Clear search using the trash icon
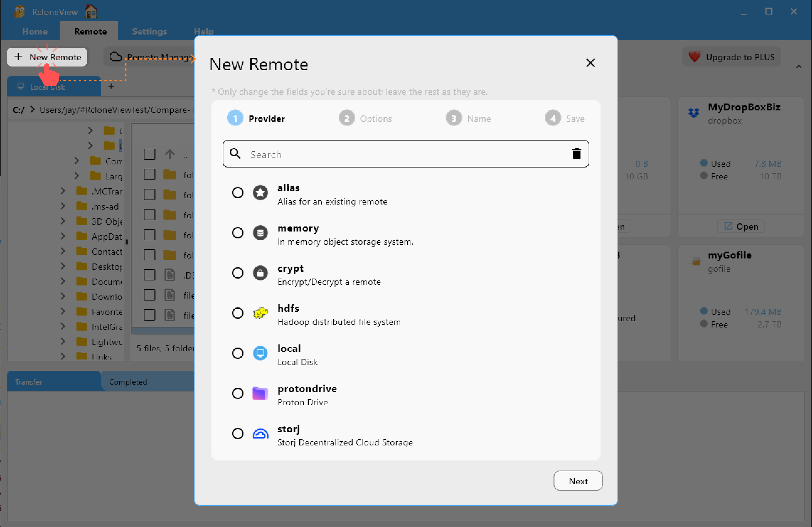Screen dimensions: 812x527 click(x=576, y=154)
